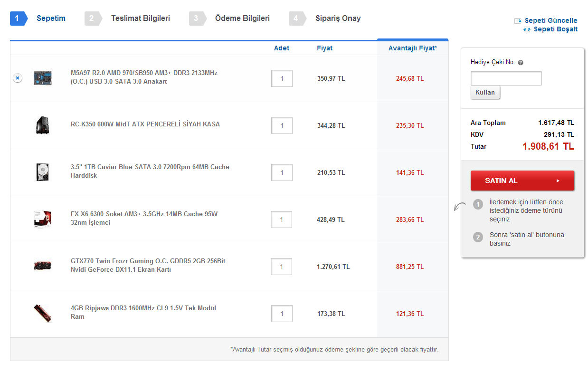Image resolution: width=588 pixels, height=372 pixels.
Task: Open the Caviar Blue harddisk thumbnail
Action: [42, 172]
